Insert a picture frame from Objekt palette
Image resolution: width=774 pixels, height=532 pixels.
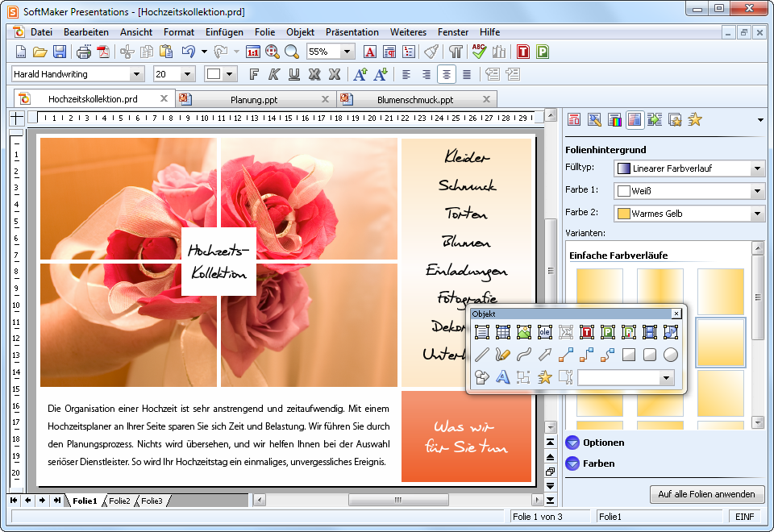(524, 332)
